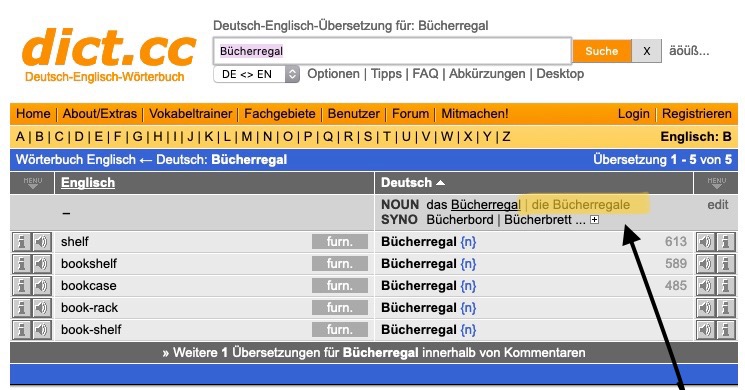This screenshot has width=745, height=390.
Task: Open Desktop link
Action: tap(560, 74)
